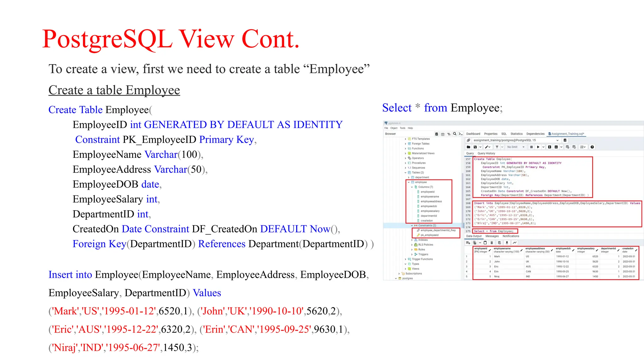Open the No limit rows dropdown
The width and height of the screenshot is (644, 362).
[516, 147]
